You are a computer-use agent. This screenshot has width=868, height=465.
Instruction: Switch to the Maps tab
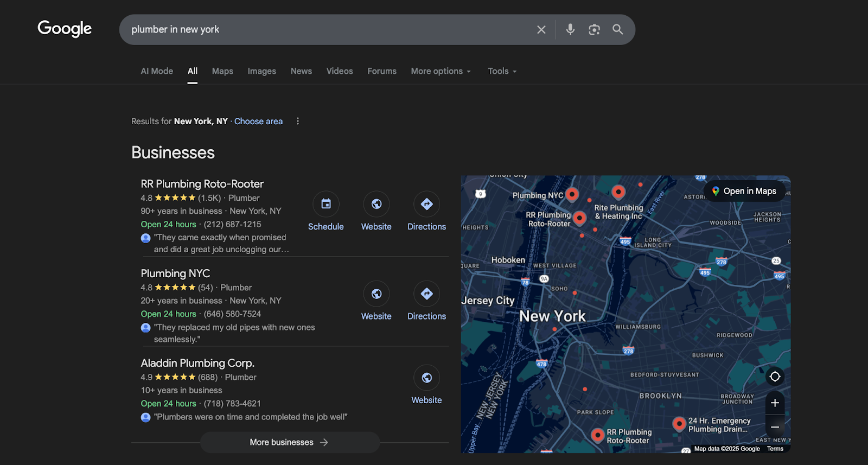coord(222,71)
